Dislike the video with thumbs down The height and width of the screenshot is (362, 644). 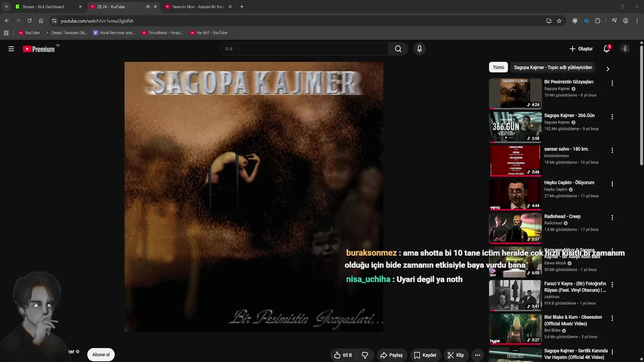[x=365, y=355]
